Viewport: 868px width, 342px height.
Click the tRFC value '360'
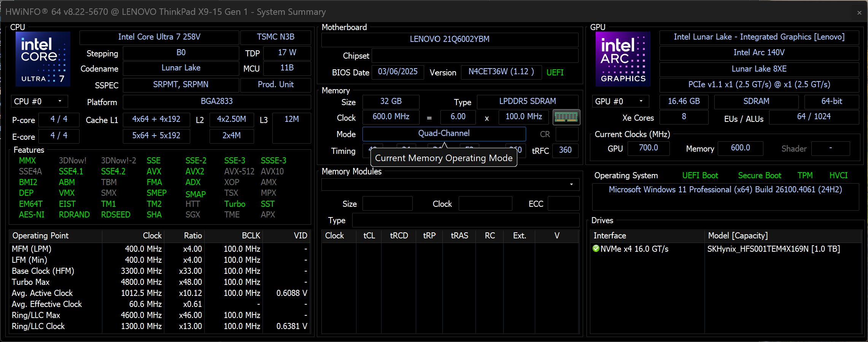(565, 150)
